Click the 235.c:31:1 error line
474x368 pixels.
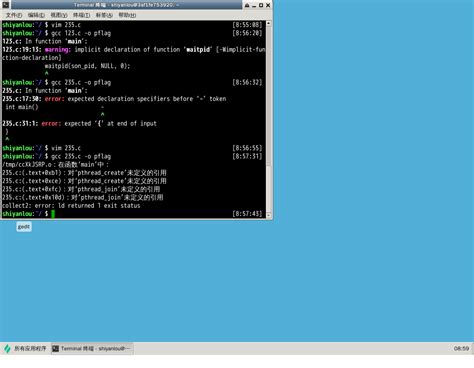[79, 123]
